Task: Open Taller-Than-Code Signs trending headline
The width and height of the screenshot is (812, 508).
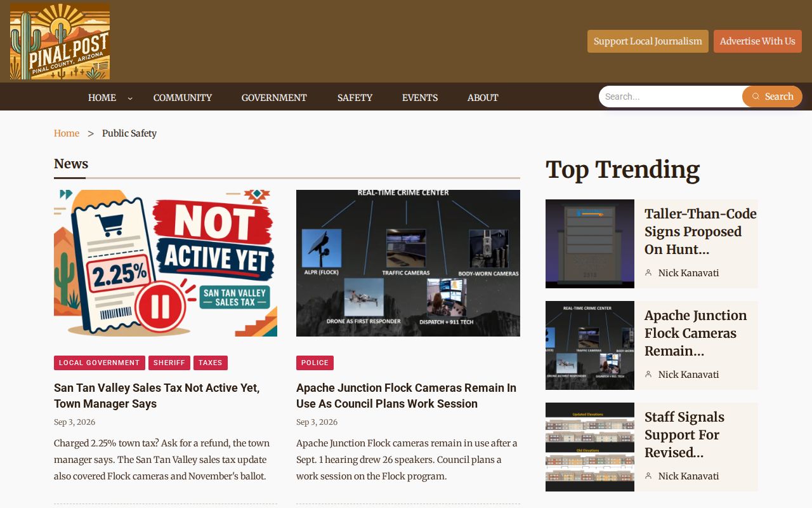Action: (700, 231)
